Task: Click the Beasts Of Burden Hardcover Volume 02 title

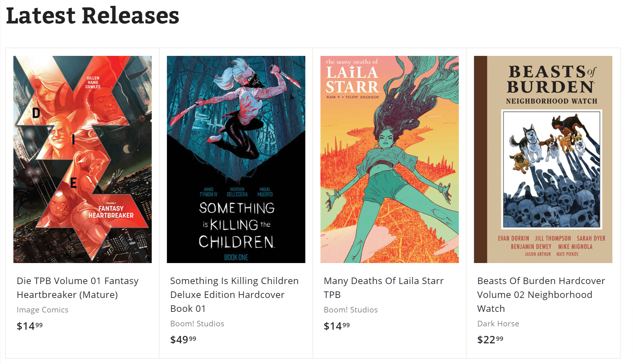Action: (541, 295)
